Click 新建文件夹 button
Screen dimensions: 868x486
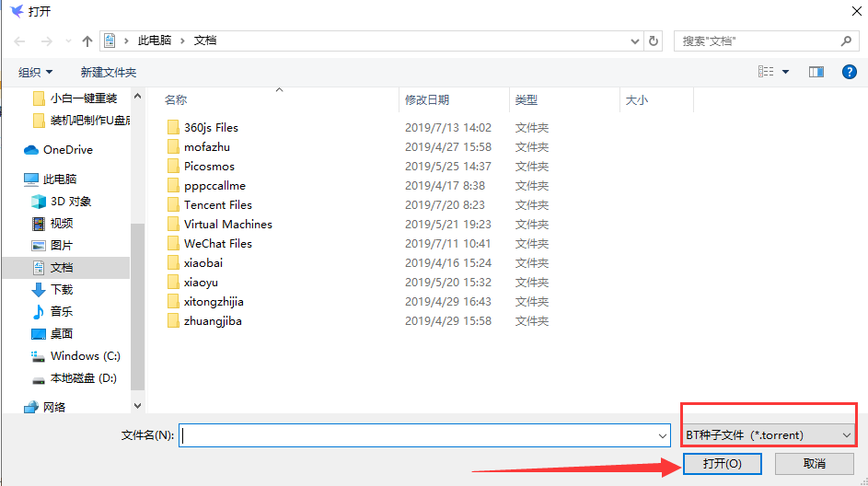point(108,73)
